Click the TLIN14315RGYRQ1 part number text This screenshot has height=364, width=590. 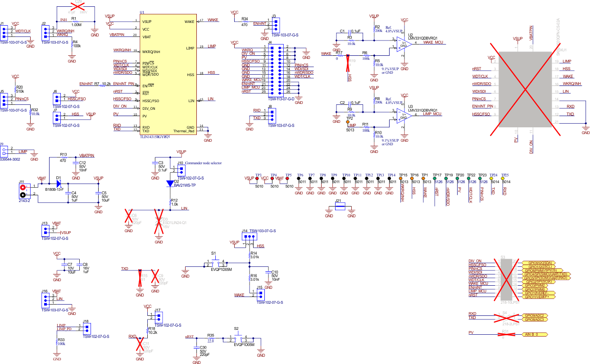click(154, 136)
